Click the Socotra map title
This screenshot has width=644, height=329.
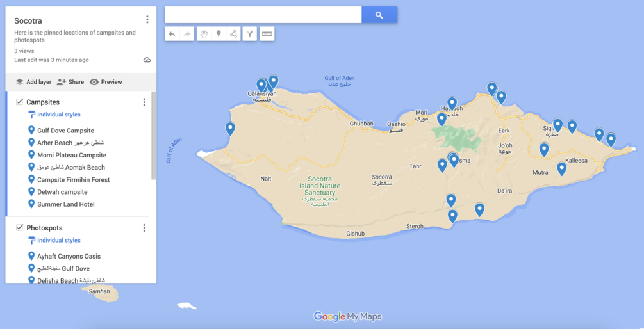click(x=28, y=21)
